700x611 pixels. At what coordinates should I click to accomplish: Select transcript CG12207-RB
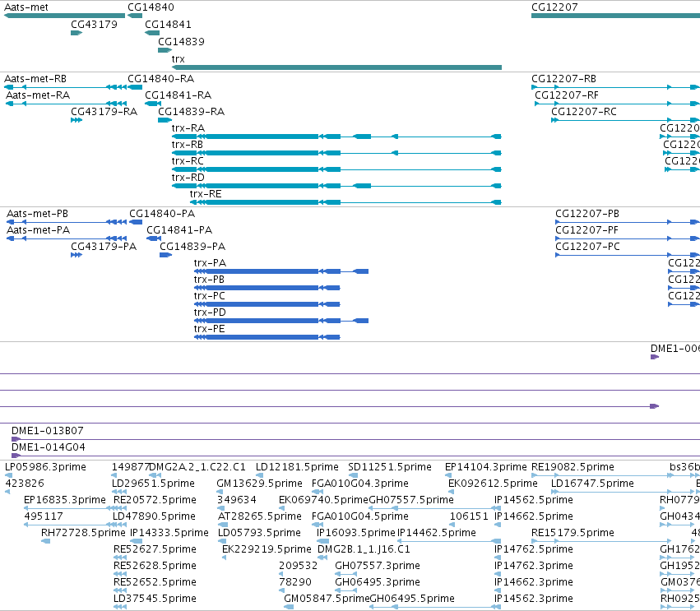click(615, 87)
